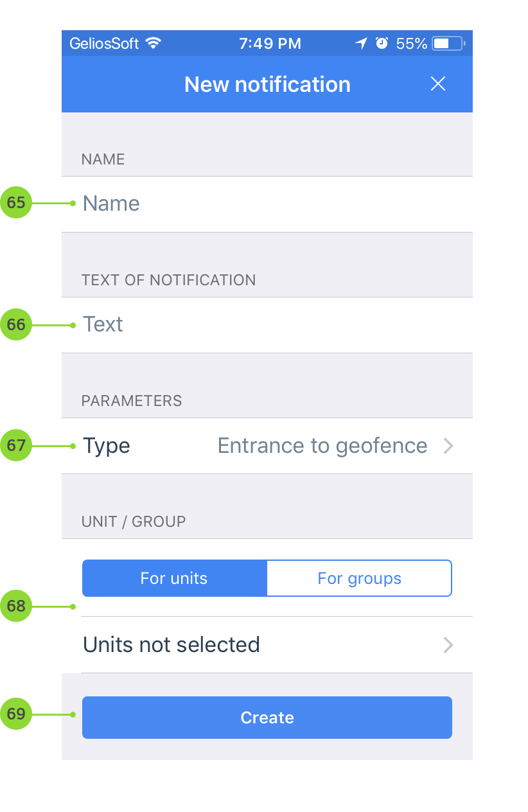Expand the Units not selected chevron
Viewport: 528px width, 812px height.
pos(448,645)
